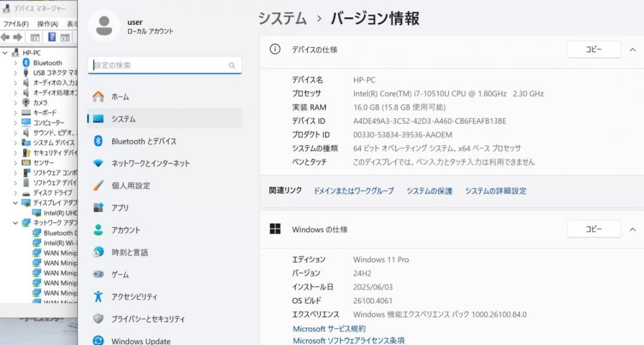Click the properties pane icon in Device Manager toolbar
Image resolution: width=644 pixels, height=345 pixels.
(65, 37)
